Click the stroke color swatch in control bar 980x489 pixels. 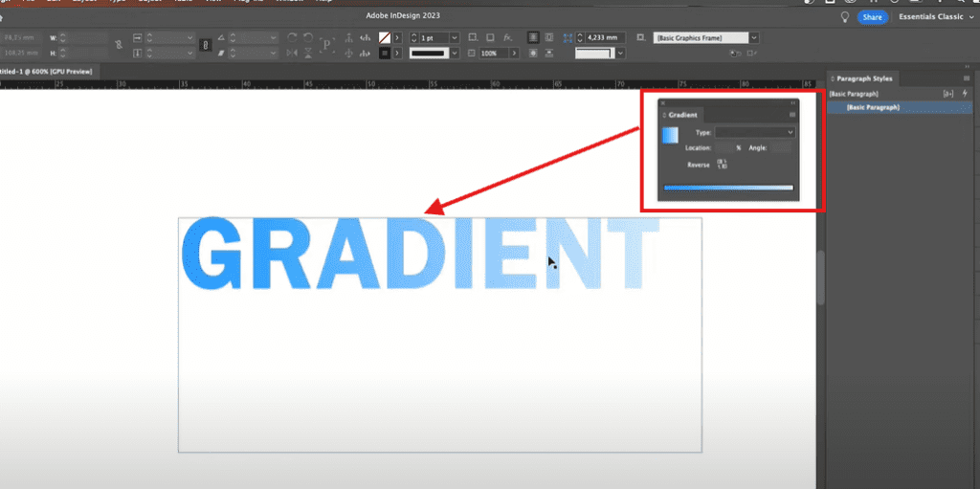[x=385, y=54]
